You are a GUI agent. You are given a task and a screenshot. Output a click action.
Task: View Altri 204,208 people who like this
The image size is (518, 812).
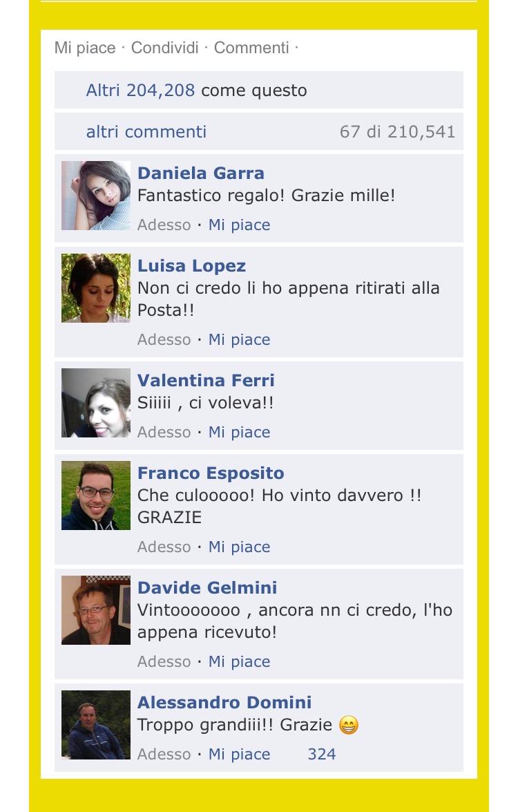140,90
